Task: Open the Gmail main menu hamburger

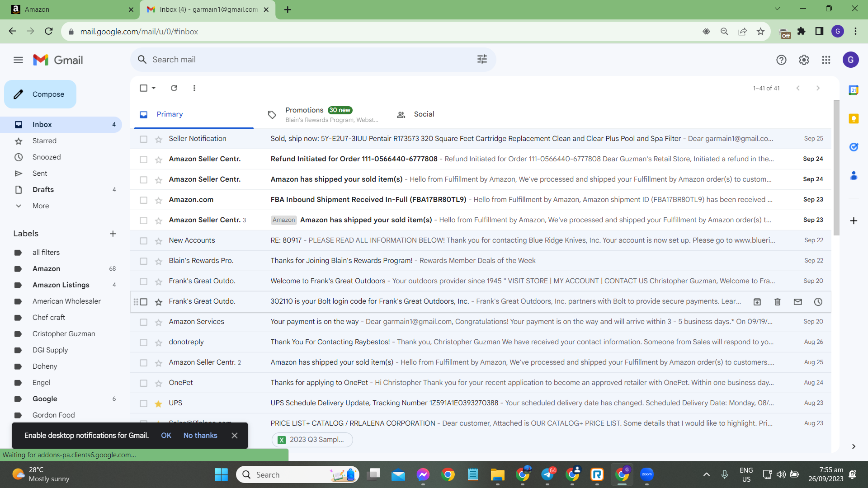Action: click(18, 60)
